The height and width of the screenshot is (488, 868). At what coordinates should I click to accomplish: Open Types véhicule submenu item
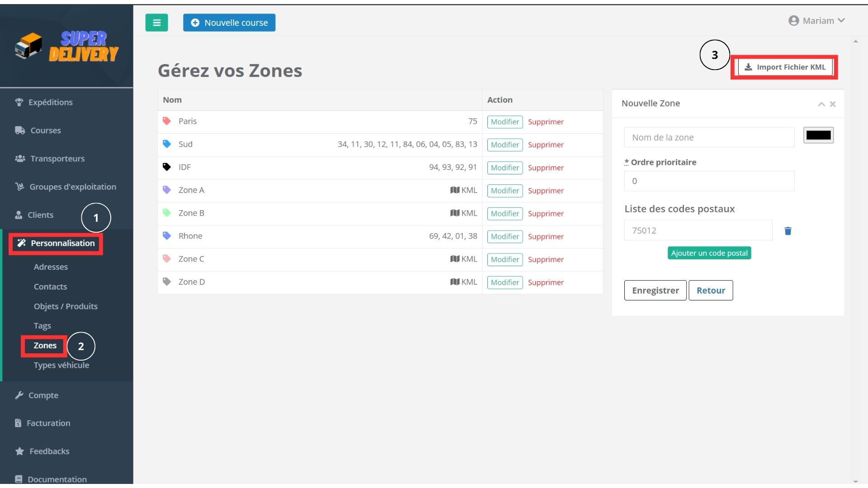[x=61, y=365]
